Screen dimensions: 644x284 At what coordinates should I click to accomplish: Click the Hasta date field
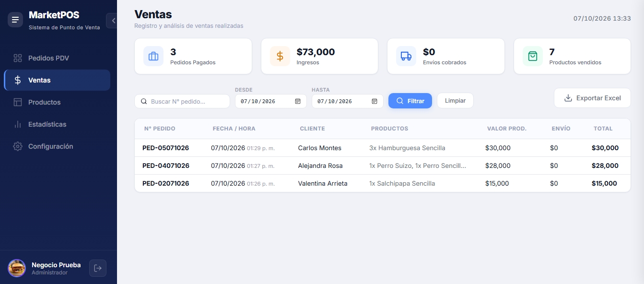[347, 101]
